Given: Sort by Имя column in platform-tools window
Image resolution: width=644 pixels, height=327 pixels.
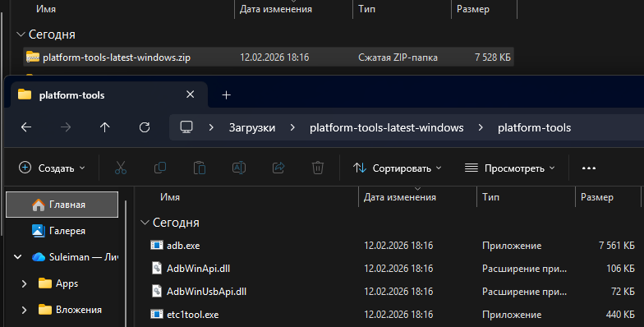Looking at the screenshot, I should [x=169, y=197].
